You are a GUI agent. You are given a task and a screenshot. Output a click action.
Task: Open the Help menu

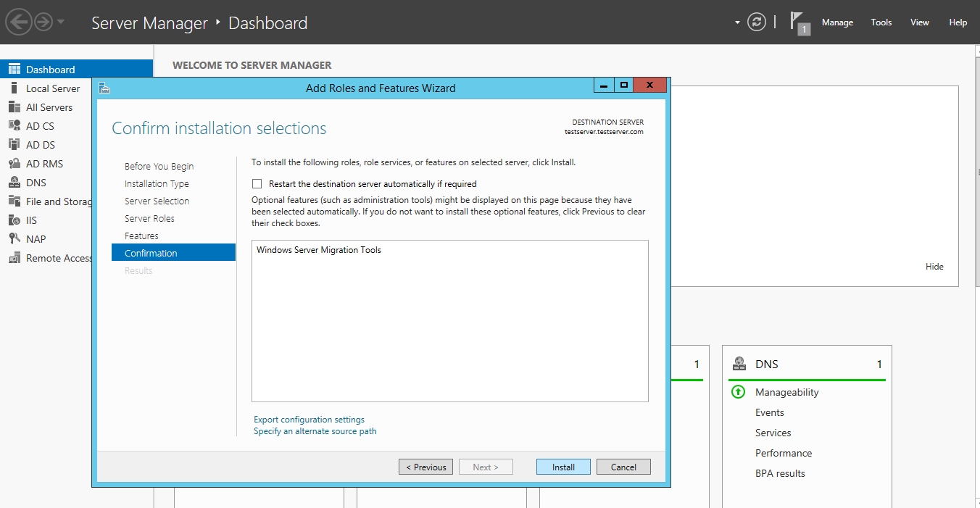[x=958, y=22]
